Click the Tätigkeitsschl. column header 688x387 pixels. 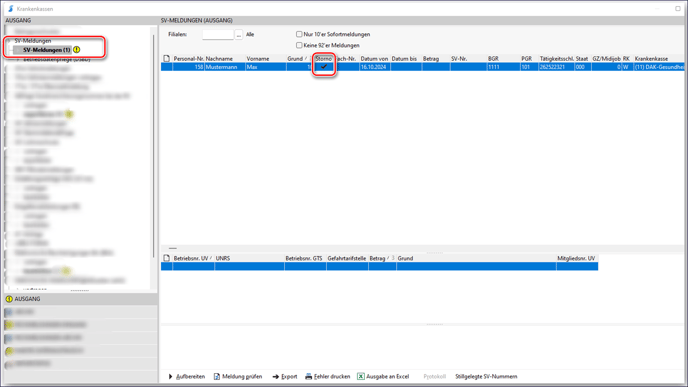(x=557, y=58)
